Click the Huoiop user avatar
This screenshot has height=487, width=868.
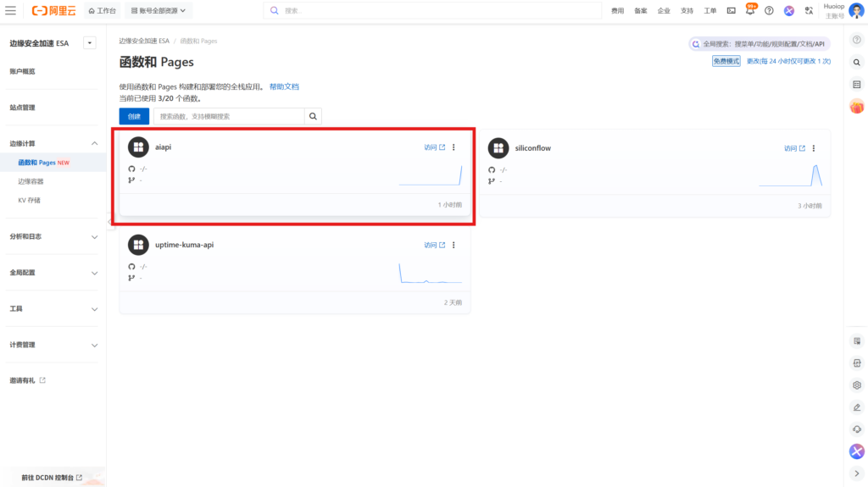(x=856, y=11)
